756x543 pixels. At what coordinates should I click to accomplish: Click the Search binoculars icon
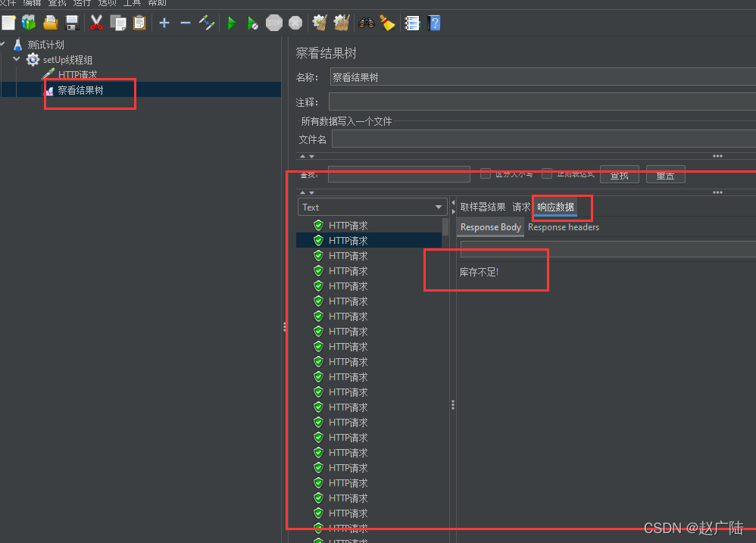coord(367,23)
